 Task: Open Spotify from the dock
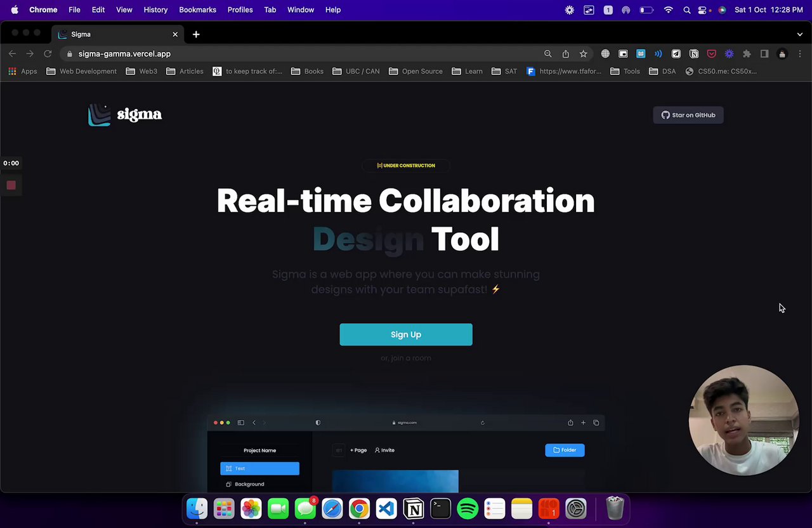pyautogui.click(x=468, y=508)
